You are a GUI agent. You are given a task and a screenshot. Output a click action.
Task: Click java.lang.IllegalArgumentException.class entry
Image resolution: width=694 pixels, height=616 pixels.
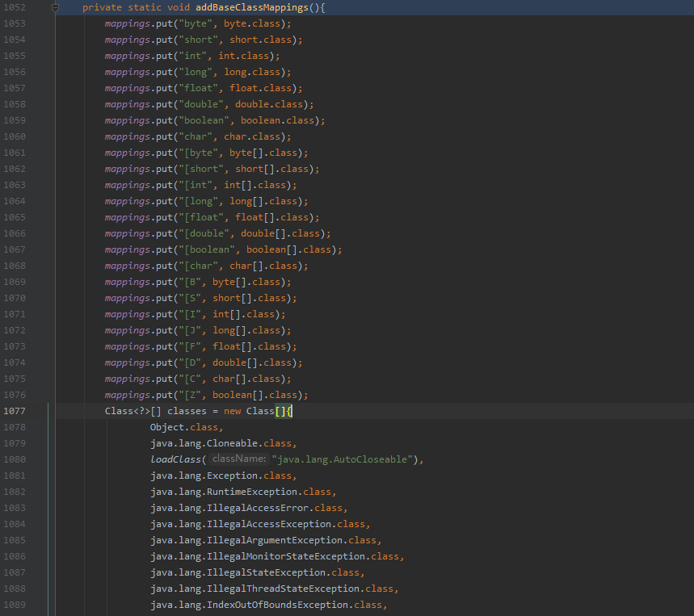click(263, 540)
